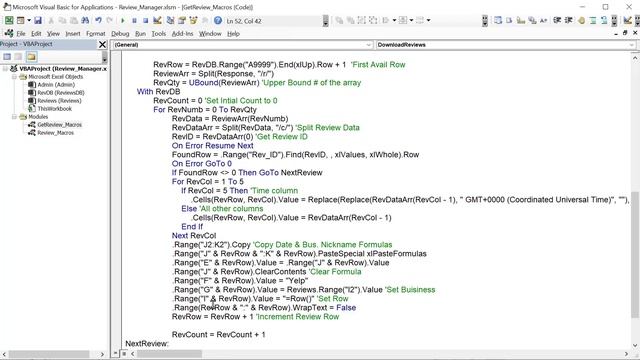
Task: Click the vertical scrollbar of code window
Action: pos(635,254)
